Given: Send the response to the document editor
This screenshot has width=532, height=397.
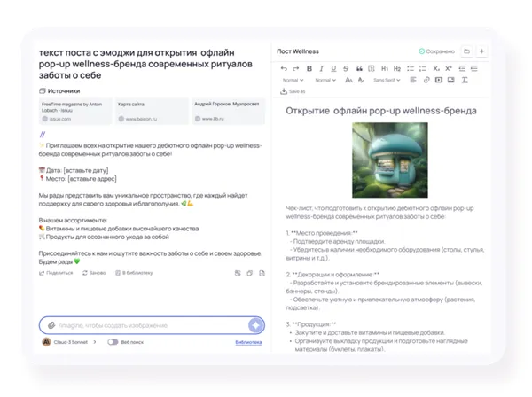Looking at the screenshot, I should click(x=262, y=273).
